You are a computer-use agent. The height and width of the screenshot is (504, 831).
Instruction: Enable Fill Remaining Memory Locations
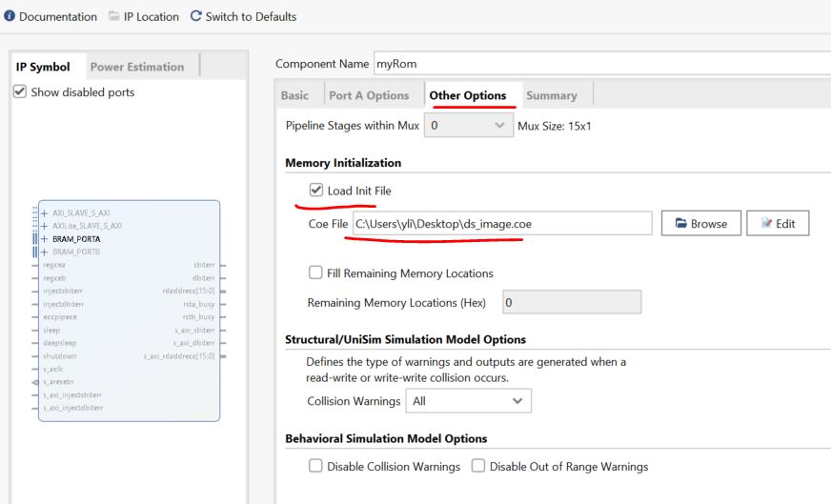[314, 273]
